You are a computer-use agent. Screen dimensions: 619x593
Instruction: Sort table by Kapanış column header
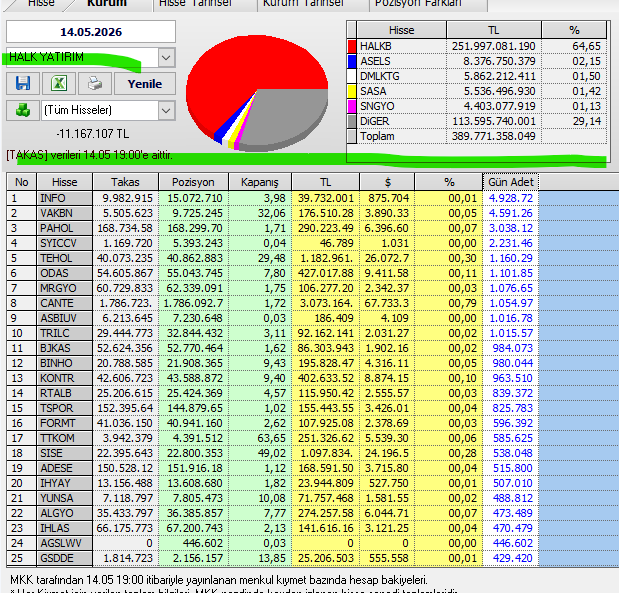260,182
